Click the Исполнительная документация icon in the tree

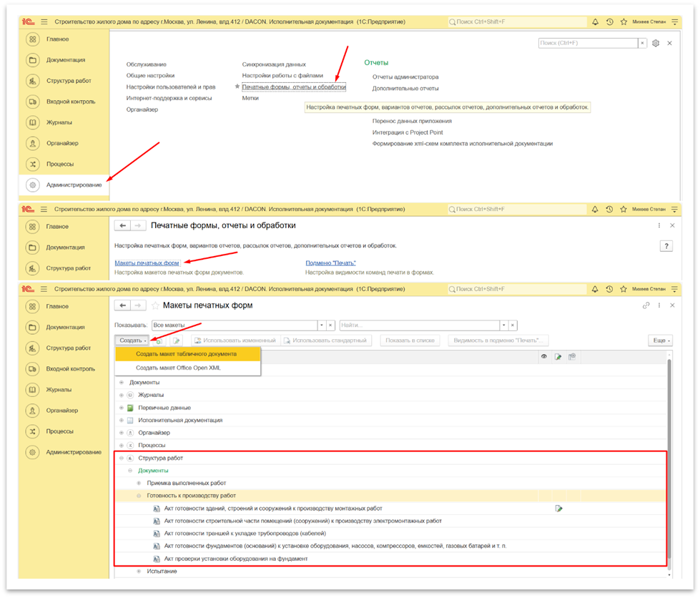(x=130, y=421)
